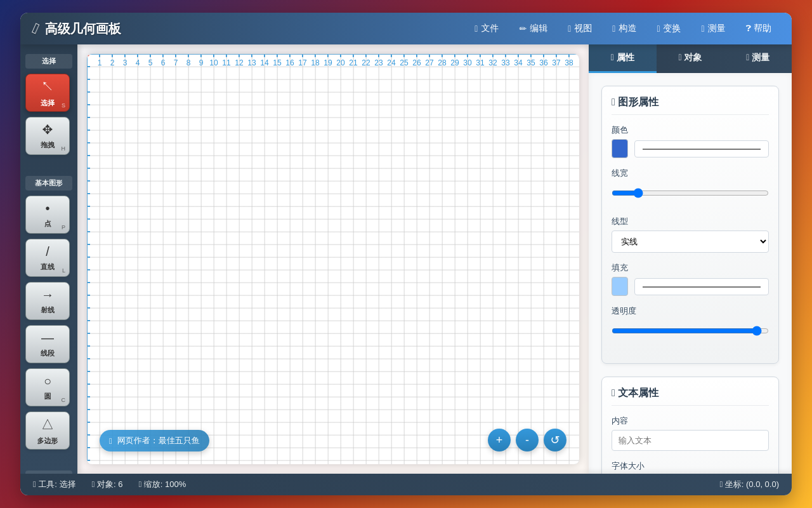Viewport: 812px width, 508px height.
Task: Click ruler number 20
Action: tap(341, 63)
